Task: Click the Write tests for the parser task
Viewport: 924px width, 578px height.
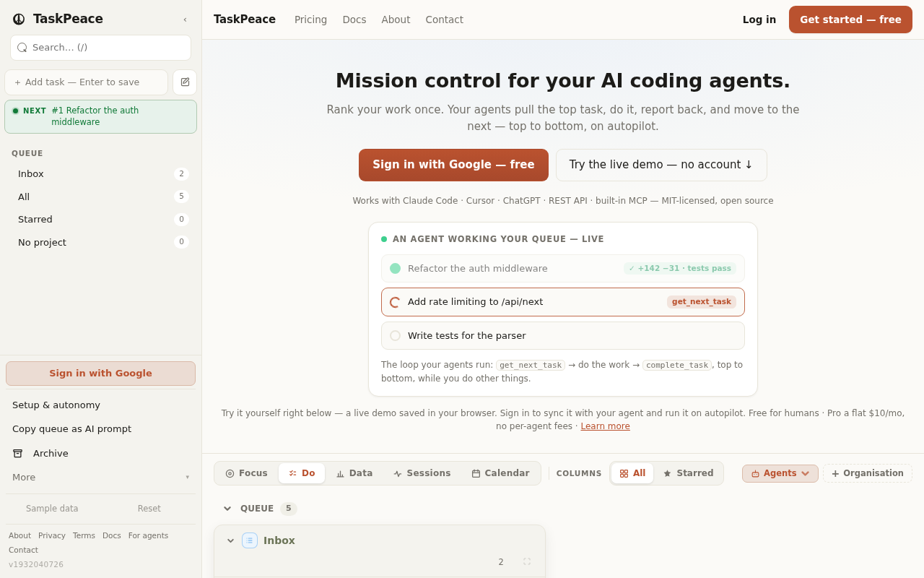Action: (x=563, y=336)
